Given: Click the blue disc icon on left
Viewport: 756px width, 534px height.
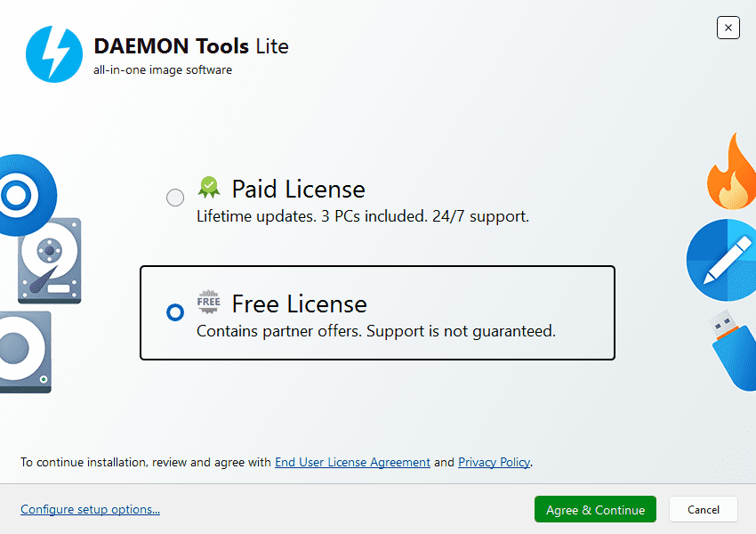Looking at the screenshot, I should pos(20,195).
